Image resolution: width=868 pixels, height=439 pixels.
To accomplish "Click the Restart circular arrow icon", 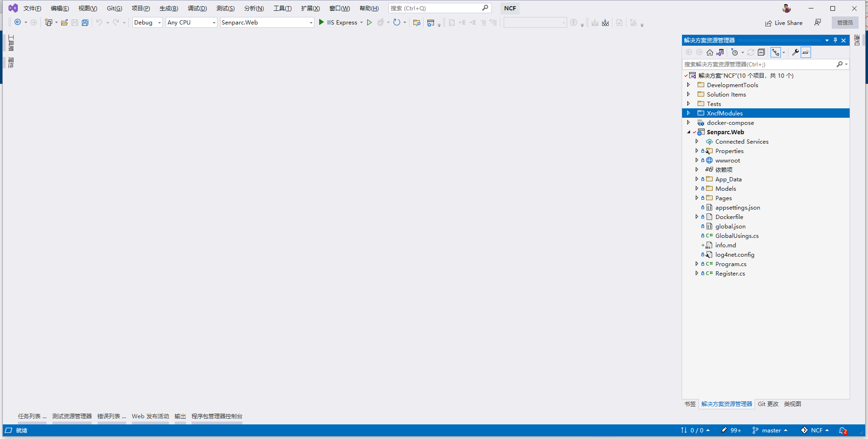I will [x=397, y=22].
